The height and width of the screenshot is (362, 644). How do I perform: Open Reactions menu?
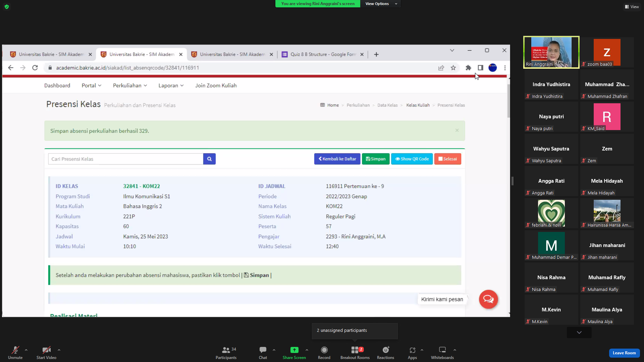click(386, 353)
